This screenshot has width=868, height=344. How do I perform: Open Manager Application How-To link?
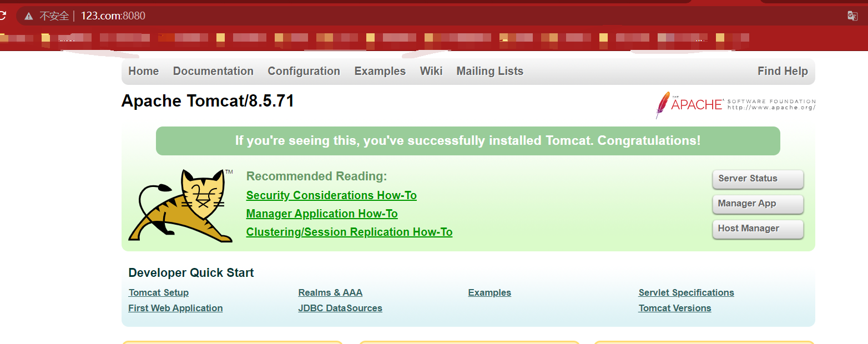[322, 214]
